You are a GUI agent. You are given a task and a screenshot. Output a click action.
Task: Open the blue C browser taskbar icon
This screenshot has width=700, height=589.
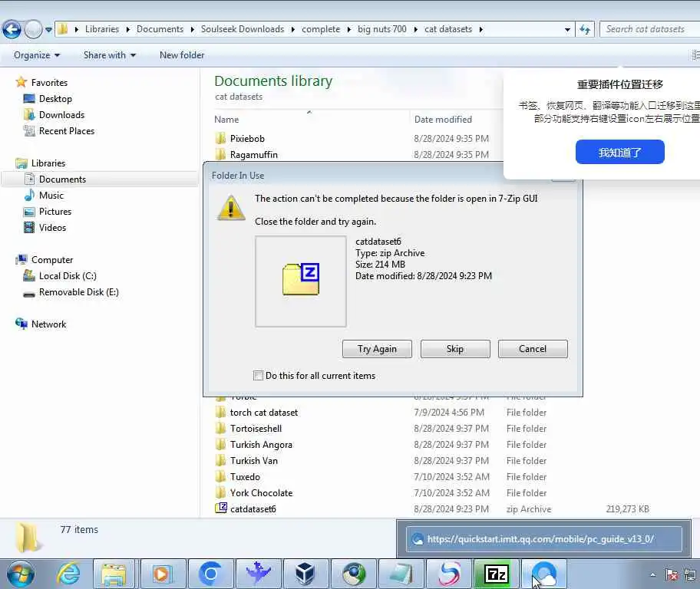pos(210,574)
